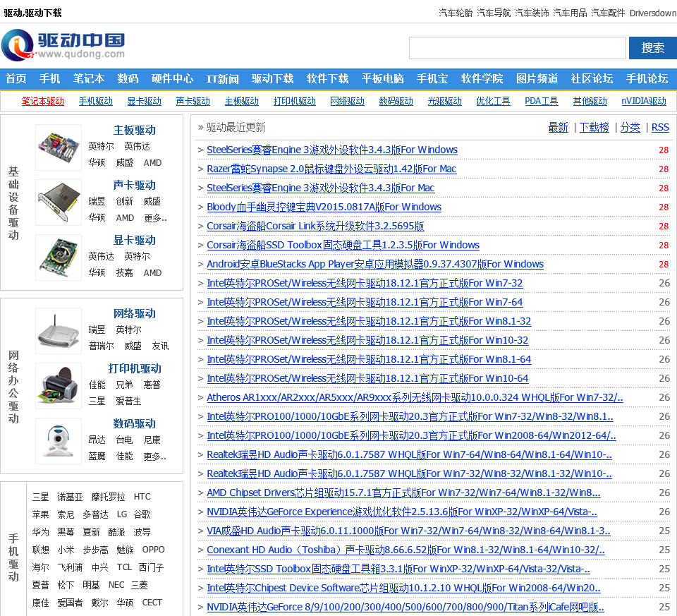Image resolution: width=677 pixels, height=616 pixels.
Task: Select the PDA工具 sub-navigation link
Action: (542, 101)
